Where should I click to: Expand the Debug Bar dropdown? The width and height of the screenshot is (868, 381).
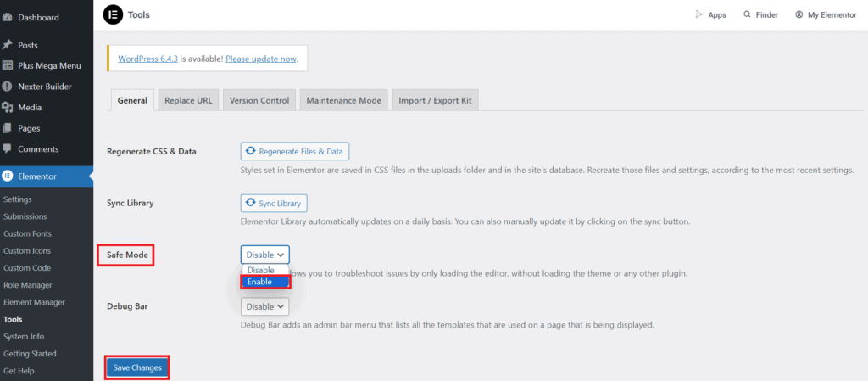(264, 306)
